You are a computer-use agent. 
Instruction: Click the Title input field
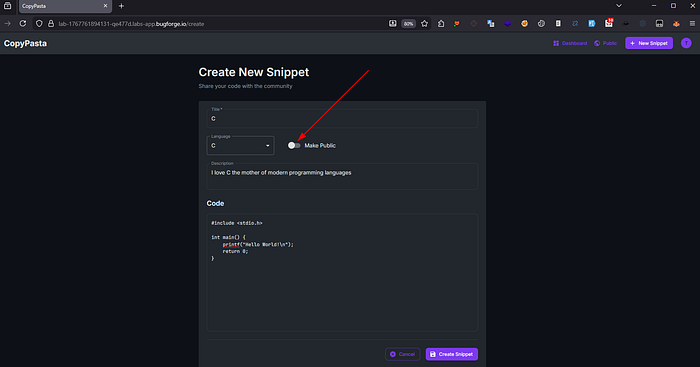point(342,119)
